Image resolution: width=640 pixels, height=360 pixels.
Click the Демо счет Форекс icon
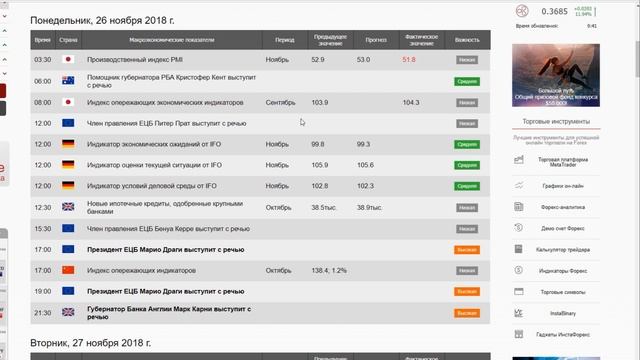519,228
